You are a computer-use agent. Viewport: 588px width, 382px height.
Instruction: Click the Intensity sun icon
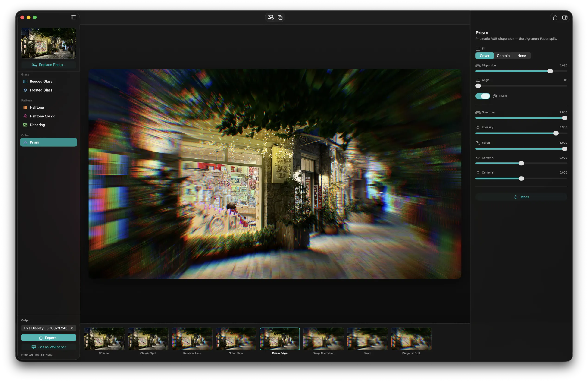click(x=478, y=127)
